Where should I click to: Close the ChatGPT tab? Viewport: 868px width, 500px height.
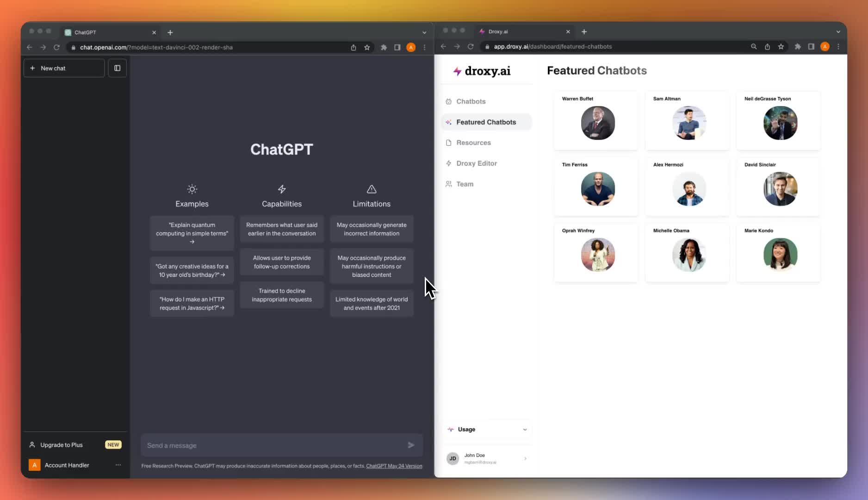(x=154, y=32)
